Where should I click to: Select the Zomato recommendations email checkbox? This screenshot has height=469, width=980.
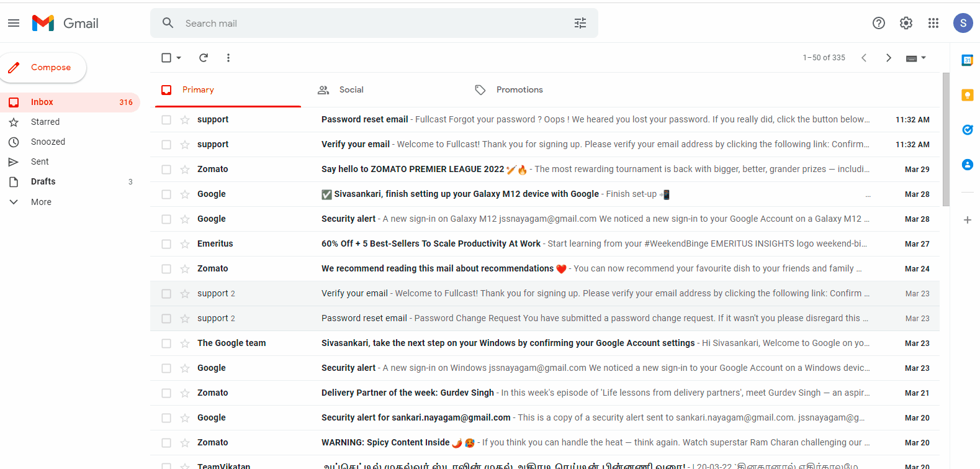click(x=166, y=269)
